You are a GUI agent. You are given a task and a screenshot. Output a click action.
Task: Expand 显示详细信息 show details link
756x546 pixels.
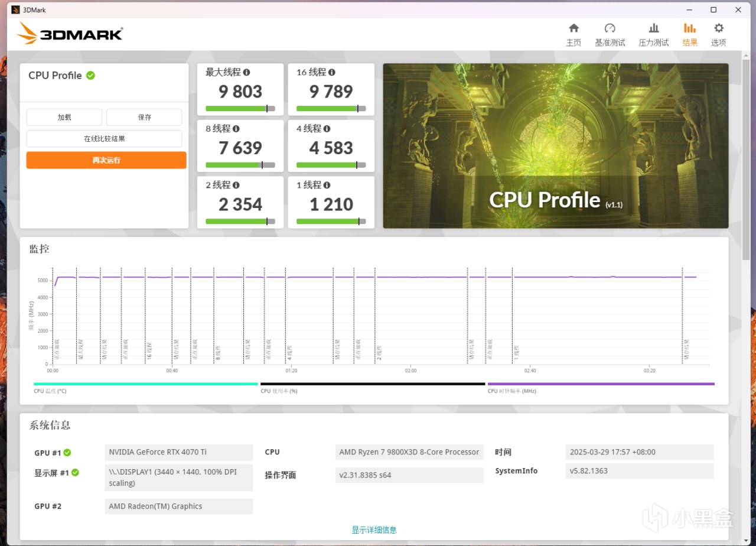374,530
